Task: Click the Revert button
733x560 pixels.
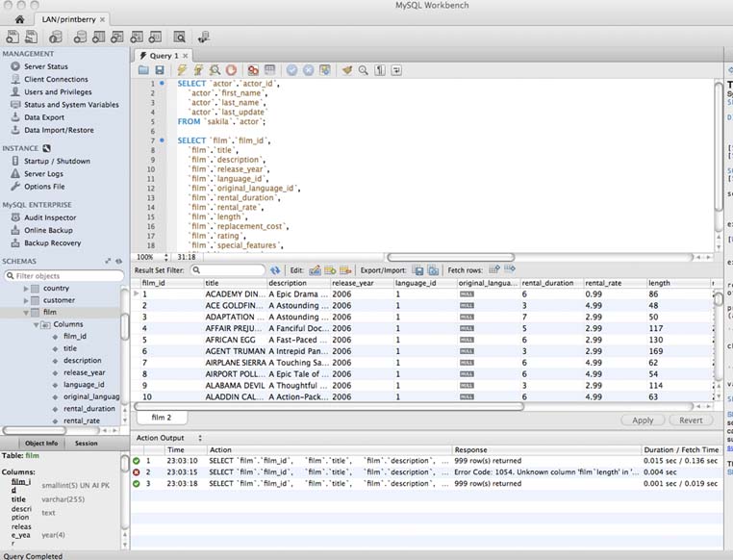Action: pos(691,420)
